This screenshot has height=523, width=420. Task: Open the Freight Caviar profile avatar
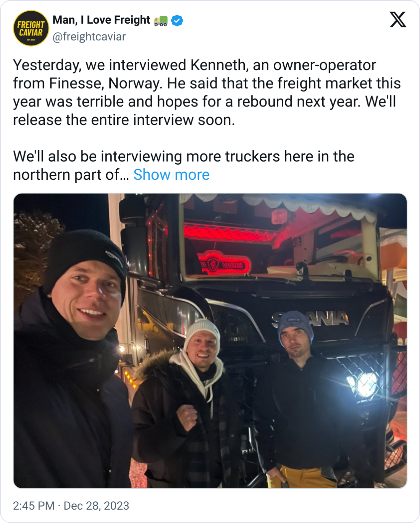coord(31,28)
